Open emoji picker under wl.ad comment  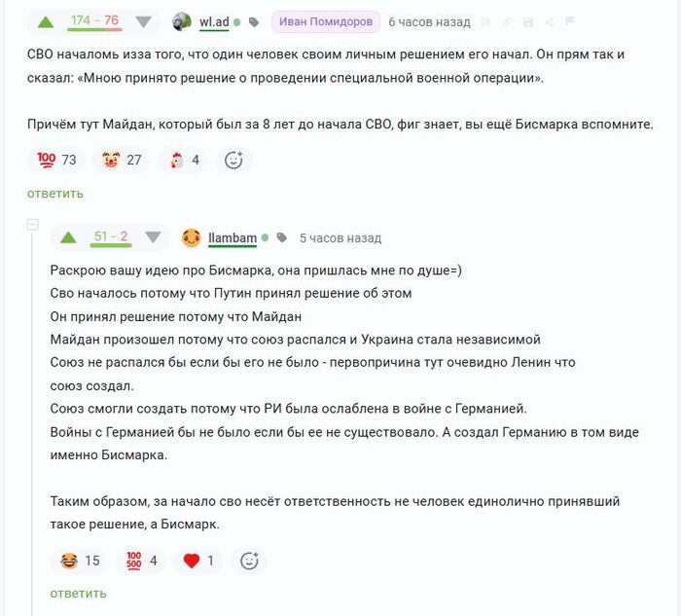tap(233, 160)
